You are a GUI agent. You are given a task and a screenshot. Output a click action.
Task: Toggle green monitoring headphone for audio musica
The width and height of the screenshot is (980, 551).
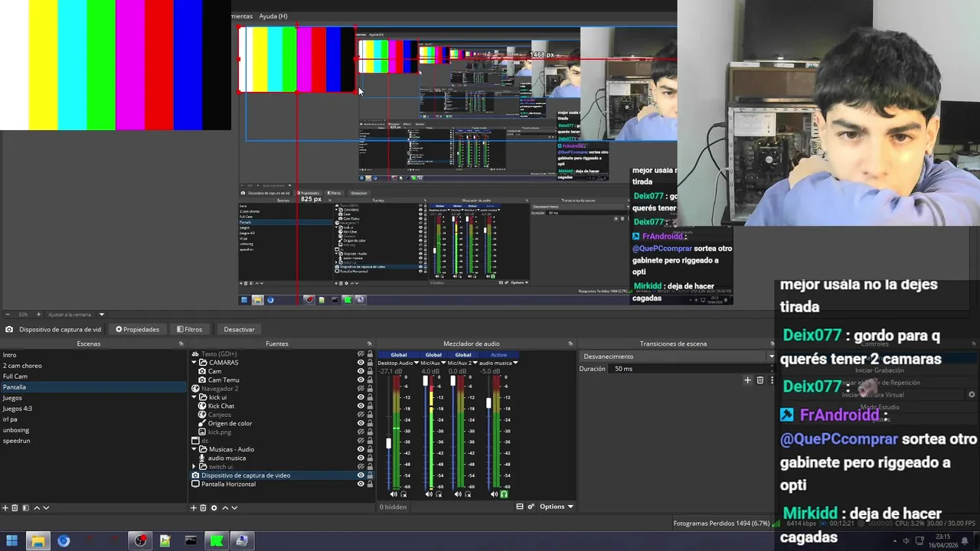tap(504, 494)
